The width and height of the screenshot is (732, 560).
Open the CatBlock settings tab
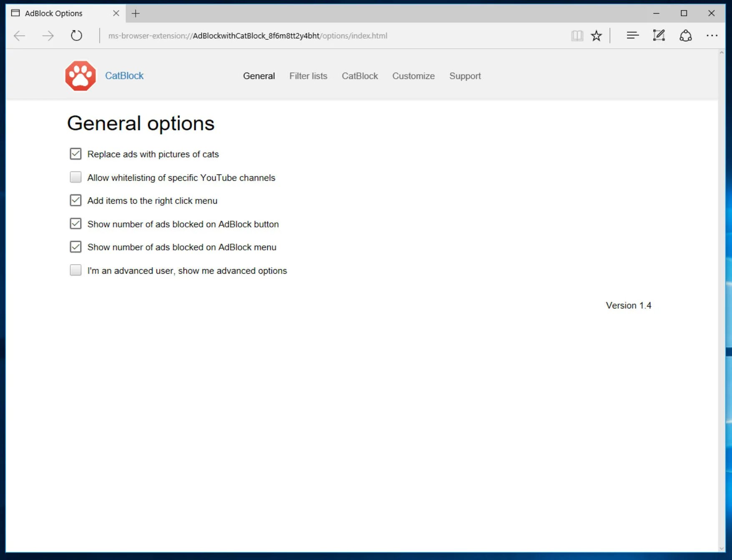[x=360, y=76]
